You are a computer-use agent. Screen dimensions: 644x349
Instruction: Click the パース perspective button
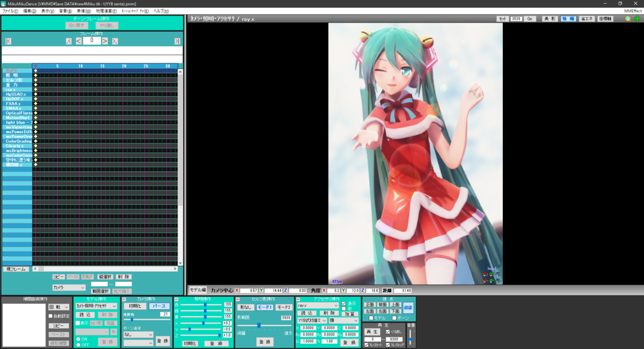click(x=159, y=306)
